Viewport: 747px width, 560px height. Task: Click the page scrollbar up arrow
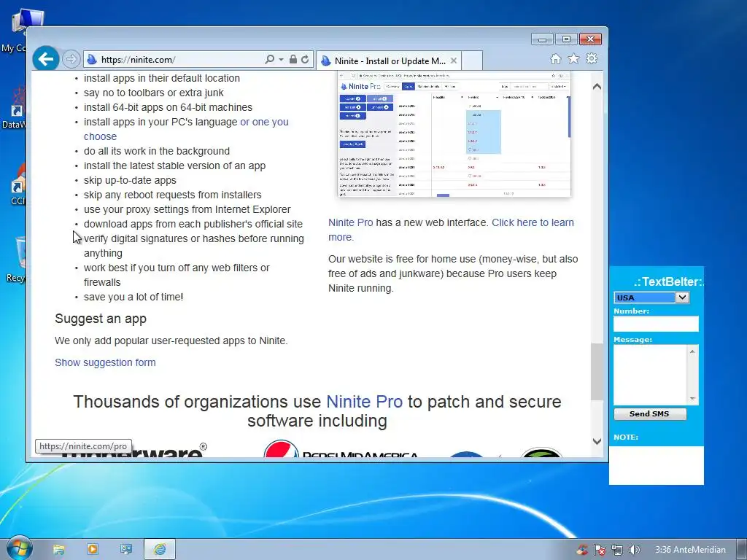(x=597, y=87)
